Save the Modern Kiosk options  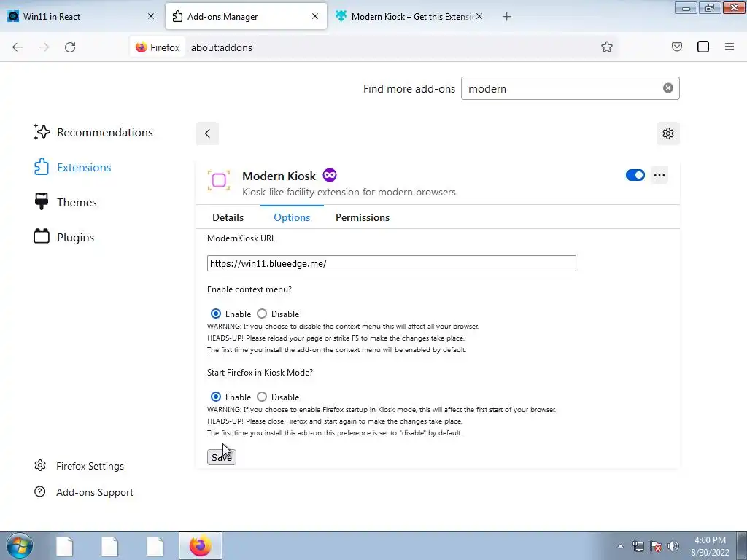pyautogui.click(x=222, y=457)
